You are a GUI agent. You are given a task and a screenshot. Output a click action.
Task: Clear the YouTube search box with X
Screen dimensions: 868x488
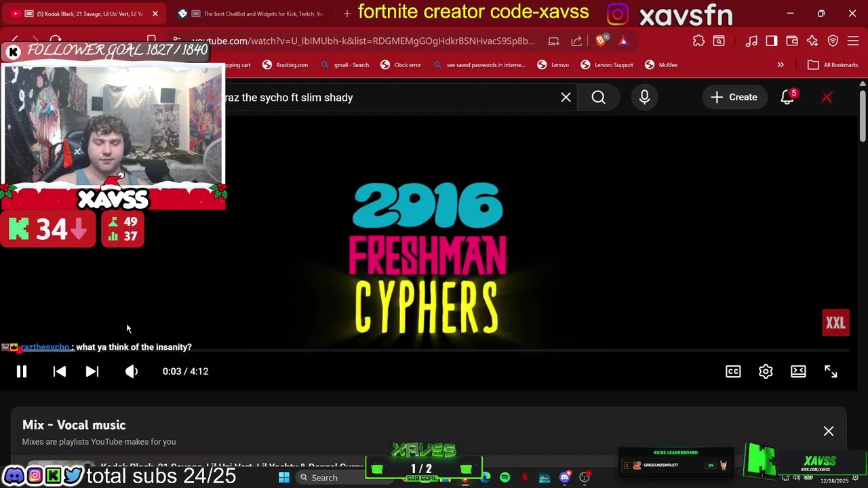tap(566, 98)
